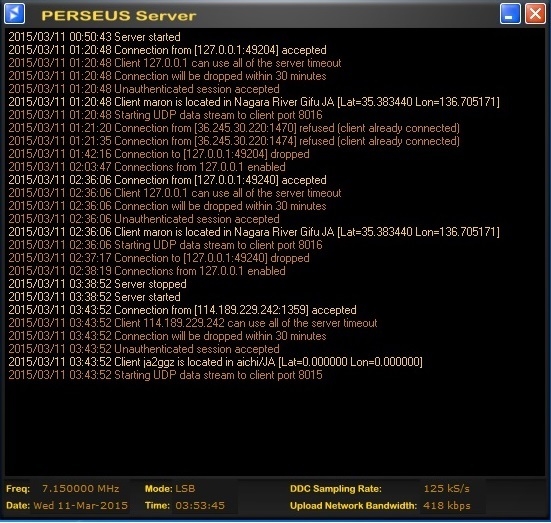551x523 pixels.
Task: Select the 03:38:52 Server started line
Action: click(95, 297)
